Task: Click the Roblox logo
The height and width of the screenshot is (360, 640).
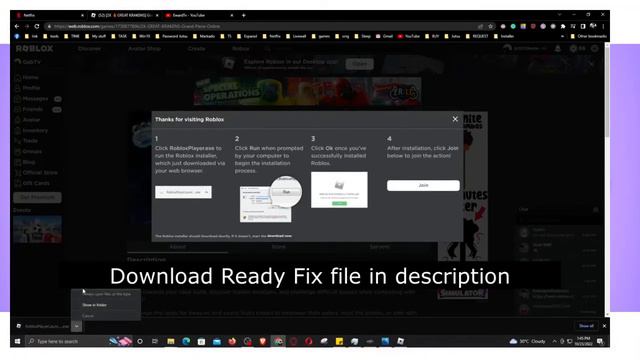Action: [x=34, y=49]
